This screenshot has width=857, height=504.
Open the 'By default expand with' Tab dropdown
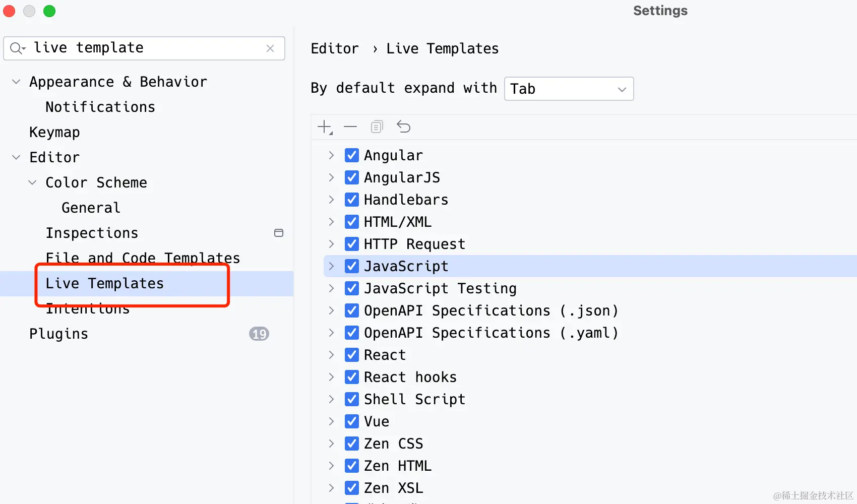coord(569,89)
